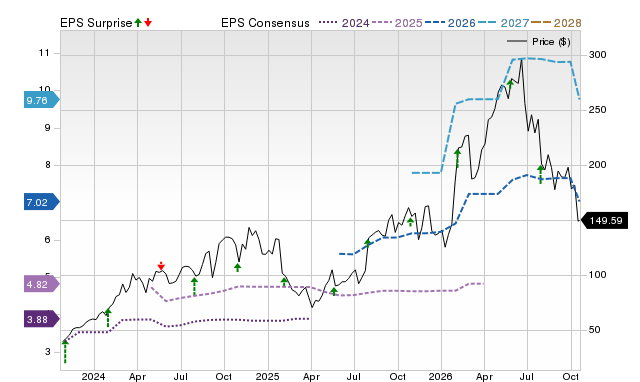Click the green surprise arrow after April 2025
The image size is (640, 382).
(x=334, y=291)
